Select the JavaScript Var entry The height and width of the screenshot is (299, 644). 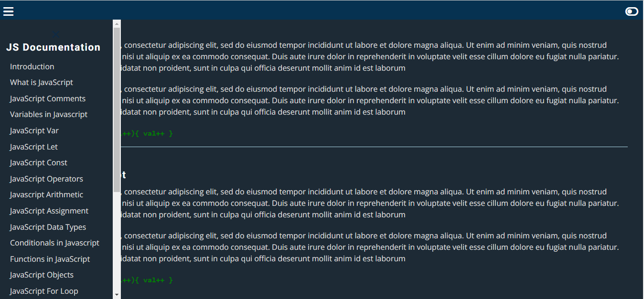[x=34, y=130]
